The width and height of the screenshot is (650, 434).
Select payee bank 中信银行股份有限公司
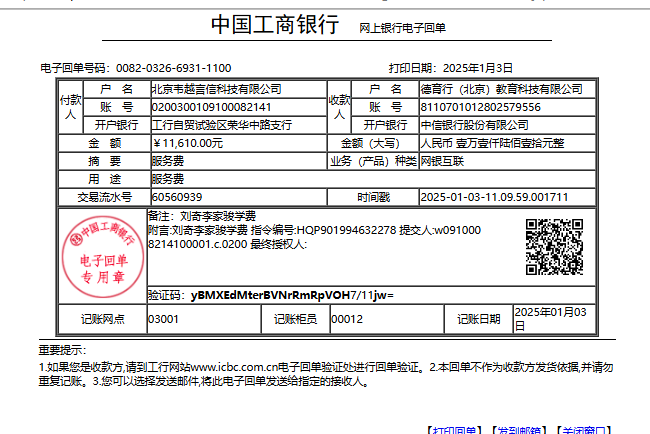(x=475, y=125)
